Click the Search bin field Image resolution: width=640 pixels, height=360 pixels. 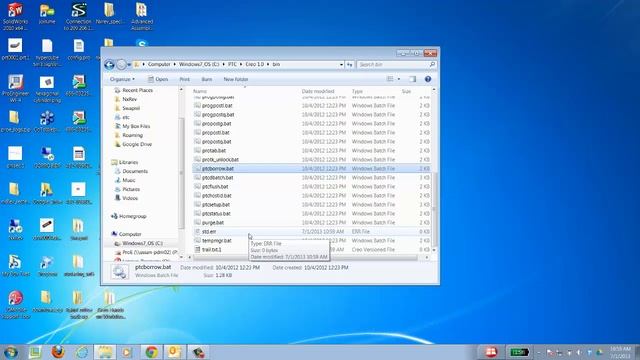coord(396,64)
